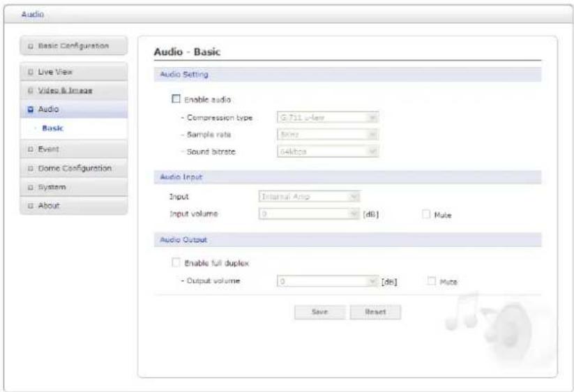The height and width of the screenshot is (392, 574).
Task: Click the Reset button
Action: [375, 312]
